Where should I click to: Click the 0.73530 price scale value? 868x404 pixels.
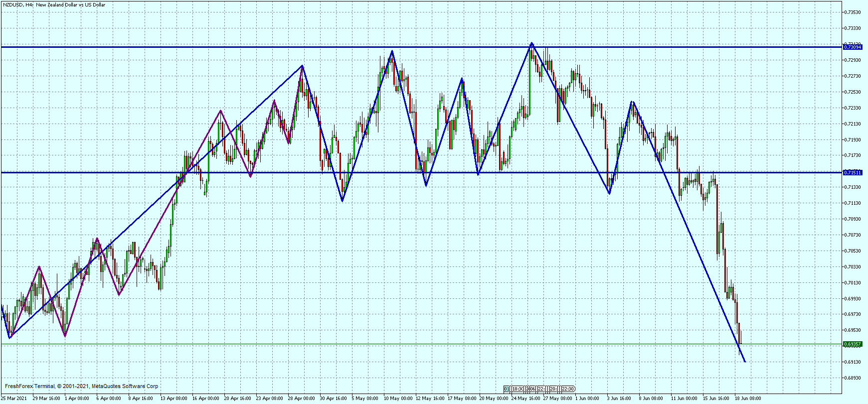[854, 12]
